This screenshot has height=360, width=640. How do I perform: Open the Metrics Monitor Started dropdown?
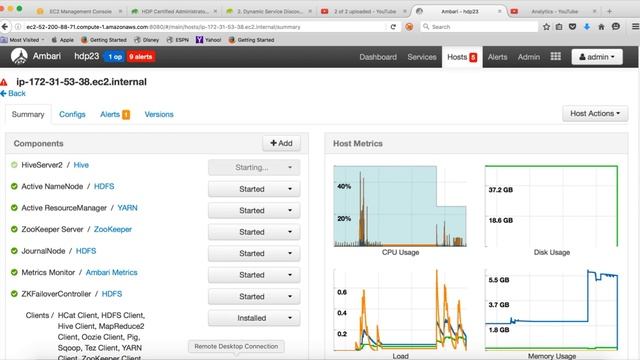[254, 275]
